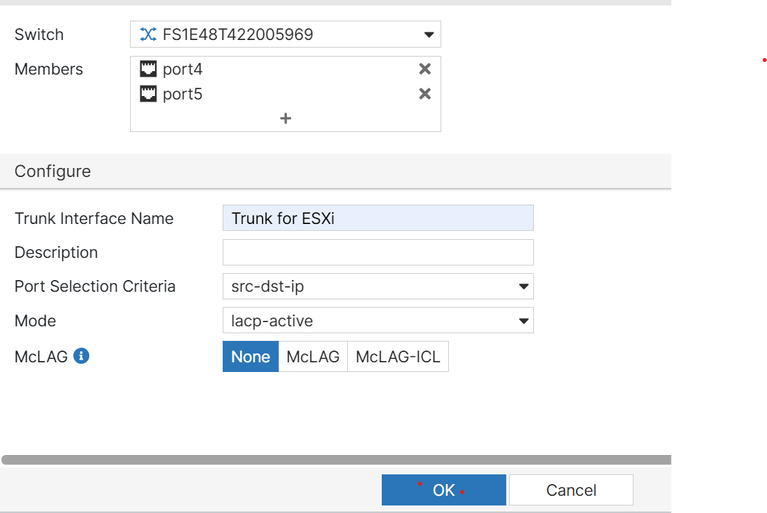Click the Trunk Interface Name field
This screenshot has width=767, height=513.
coord(378,218)
